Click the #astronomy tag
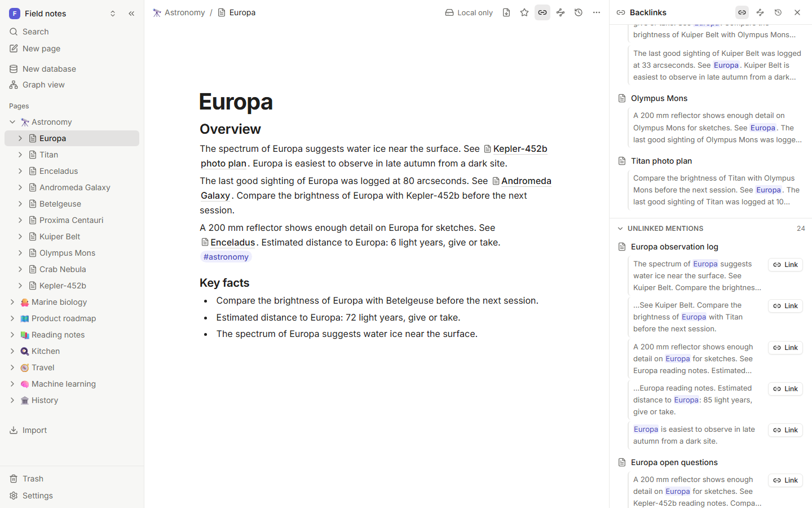The image size is (812, 508). (226, 257)
